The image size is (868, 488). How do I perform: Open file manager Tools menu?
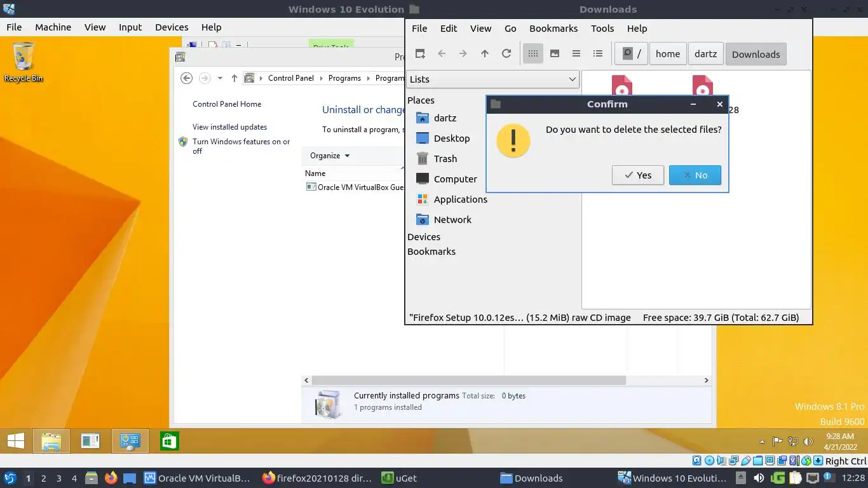coord(602,28)
